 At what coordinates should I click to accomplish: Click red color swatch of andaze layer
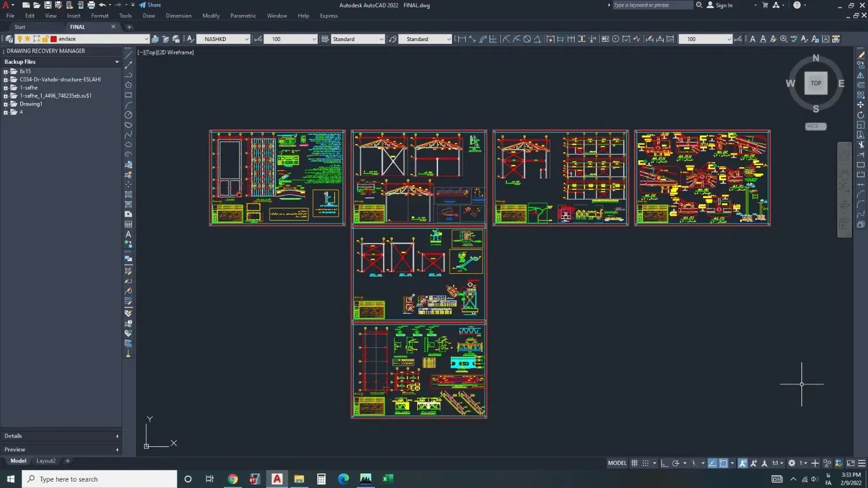pos(53,39)
